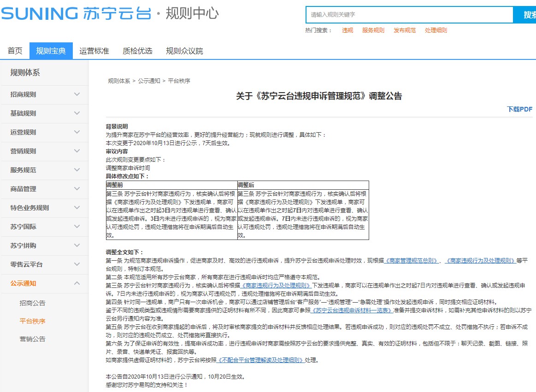Open the 营销公告 submenu item
536x392 pixels.
coord(32,339)
